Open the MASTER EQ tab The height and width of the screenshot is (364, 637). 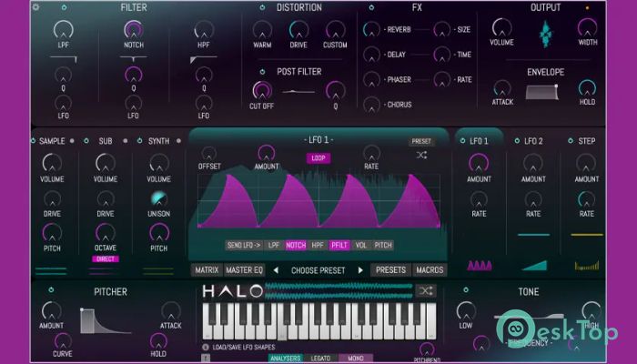coord(244,270)
